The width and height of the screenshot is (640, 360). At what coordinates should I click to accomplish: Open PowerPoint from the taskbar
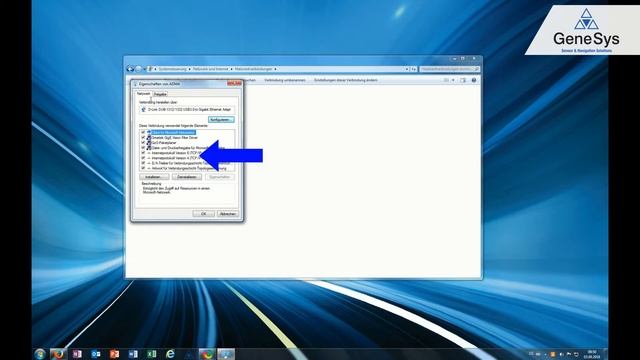[x=114, y=354]
